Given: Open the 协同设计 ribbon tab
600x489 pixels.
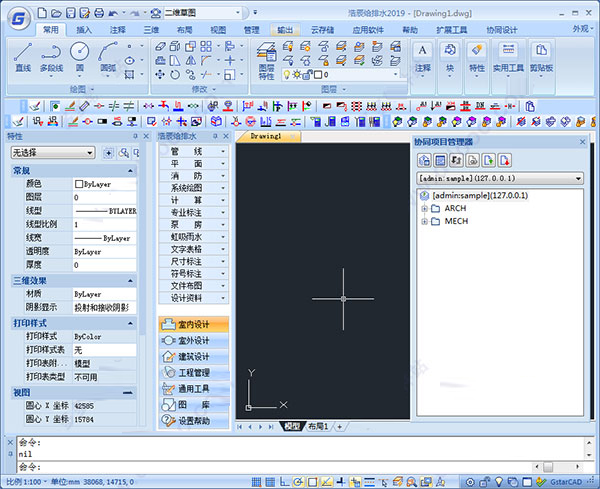Looking at the screenshot, I should [x=502, y=30].
